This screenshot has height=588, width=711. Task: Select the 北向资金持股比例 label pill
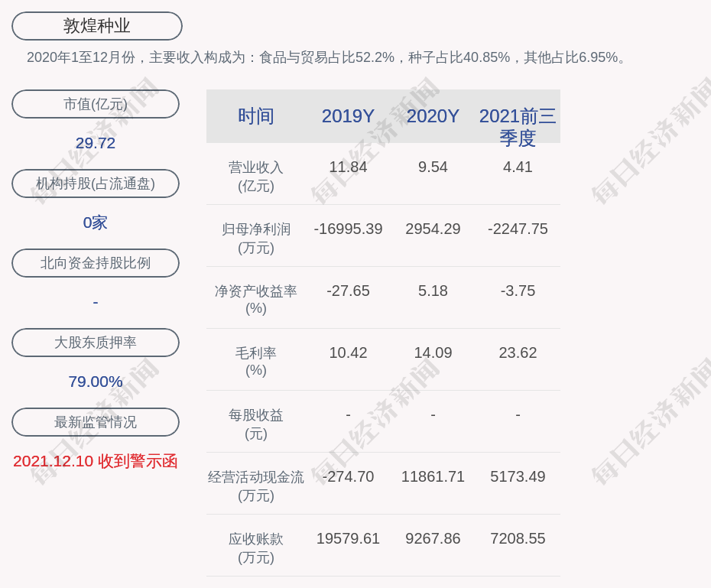tap(96, 263)
